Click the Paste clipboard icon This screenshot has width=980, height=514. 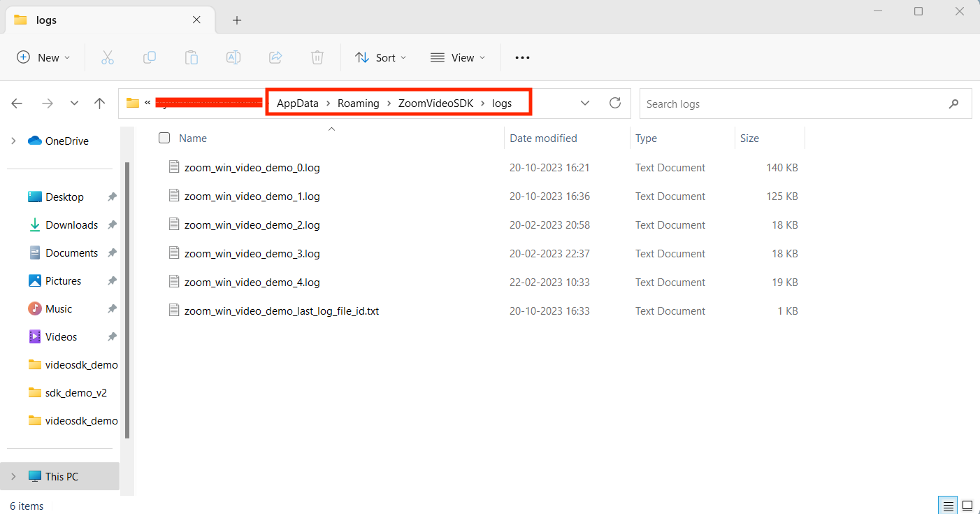click(x=192, y=57)
